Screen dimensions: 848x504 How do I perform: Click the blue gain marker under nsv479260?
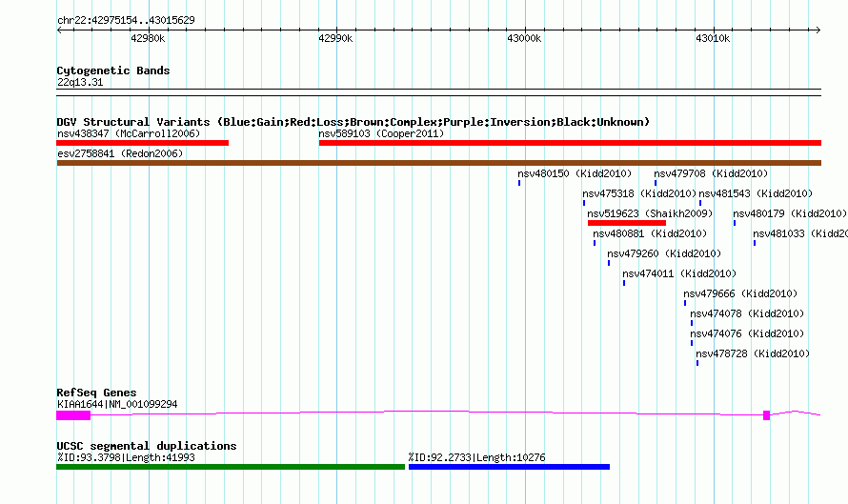pos(609,263)
